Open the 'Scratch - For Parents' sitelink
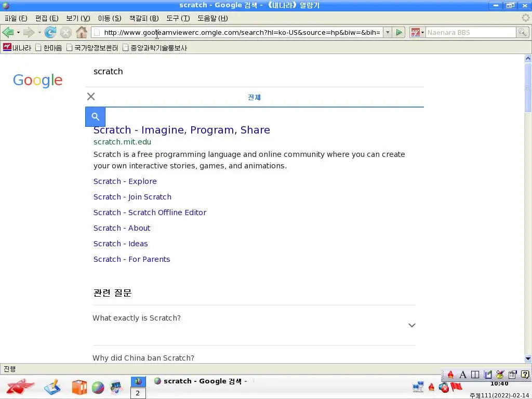532x399 pixels. tap(131, 259)
